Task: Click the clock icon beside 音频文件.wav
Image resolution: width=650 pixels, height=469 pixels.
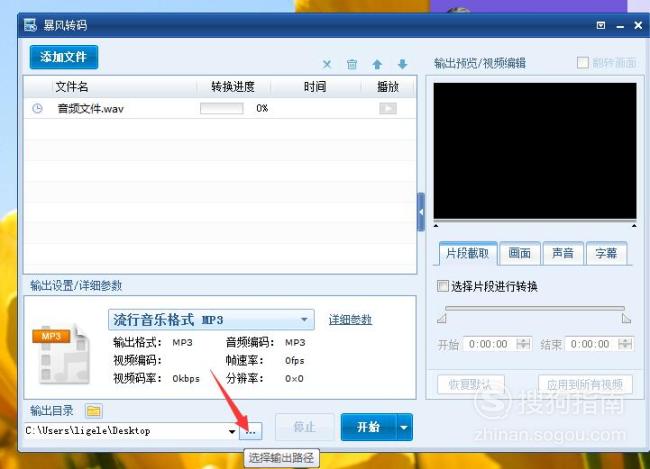Action: click(x=37, y=109)
